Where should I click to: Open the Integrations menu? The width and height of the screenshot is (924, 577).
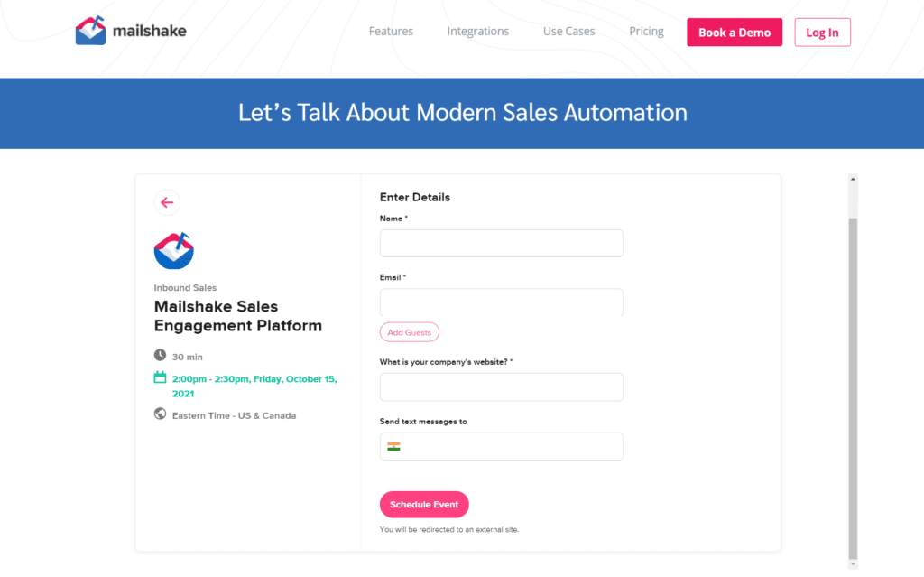[x=477, y=31]
